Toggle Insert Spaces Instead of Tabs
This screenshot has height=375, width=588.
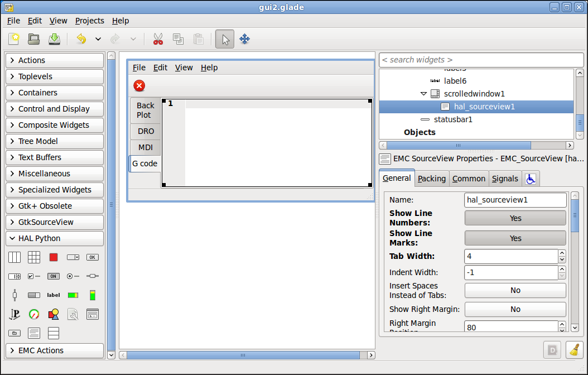[x=515, y=290]
